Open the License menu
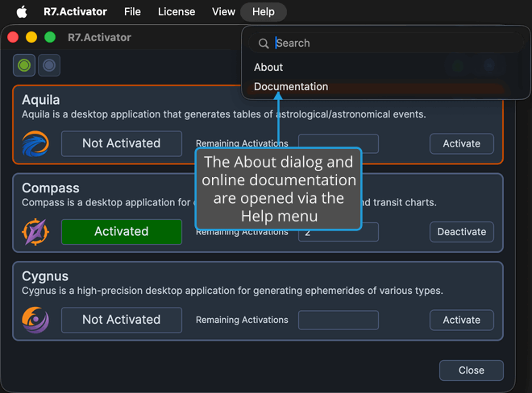 (x=177, y=12)
